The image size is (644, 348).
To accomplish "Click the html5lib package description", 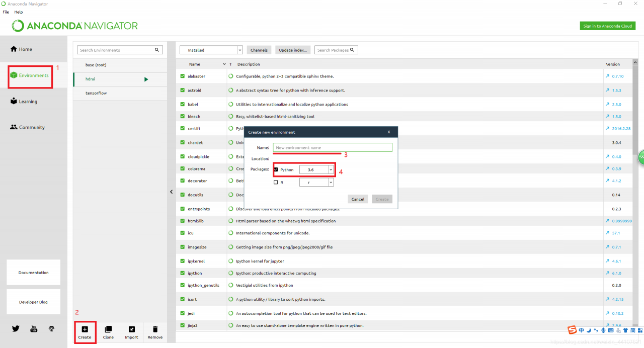I will point(286,221).
